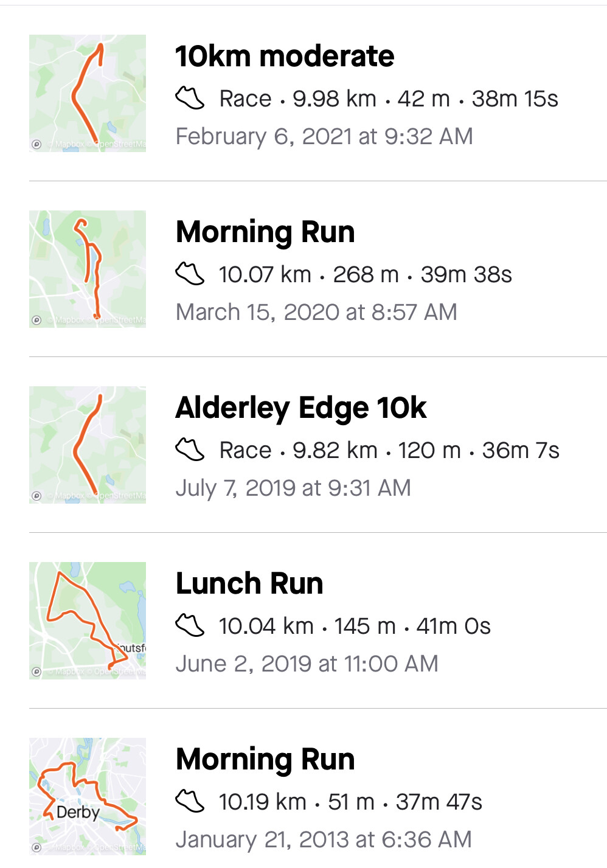Tap info icon on Derby map thumbnail
The height and width of the screenshot is (868, 607).
coord(36,847)
